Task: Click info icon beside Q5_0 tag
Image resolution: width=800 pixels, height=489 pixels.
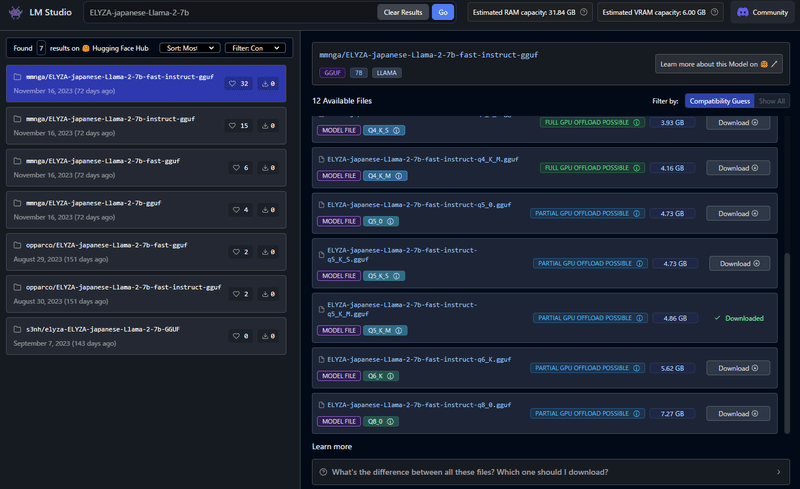Action: [390, 222]
